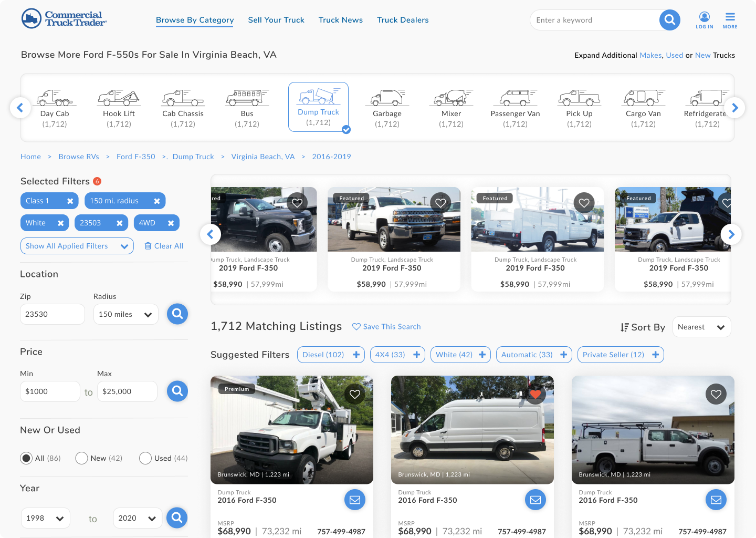This screenshot has width=756, height=538.
Task: Click the Ford F-350 breadcrumb
Action: coord(136,157)
